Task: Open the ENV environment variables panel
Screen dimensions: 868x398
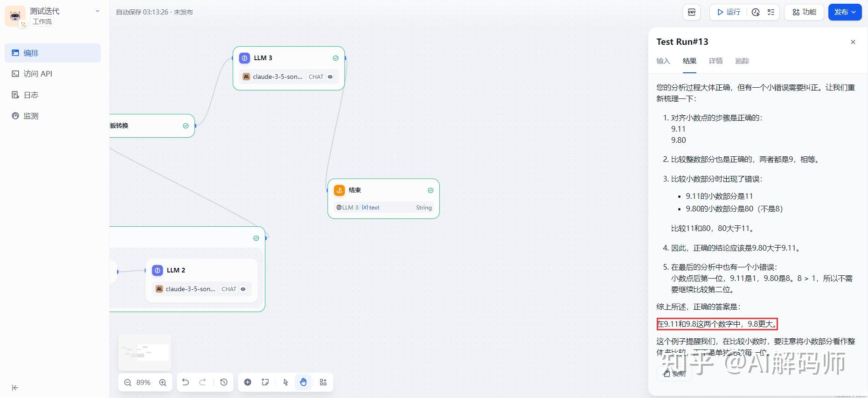Action: point(692,12)
